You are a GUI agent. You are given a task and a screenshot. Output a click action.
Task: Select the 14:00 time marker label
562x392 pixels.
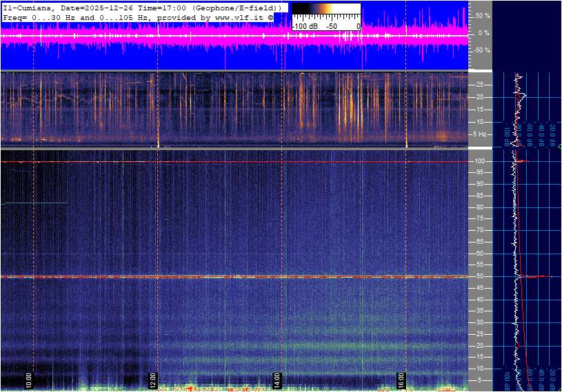pyautogui.click(x=277, y=380)
